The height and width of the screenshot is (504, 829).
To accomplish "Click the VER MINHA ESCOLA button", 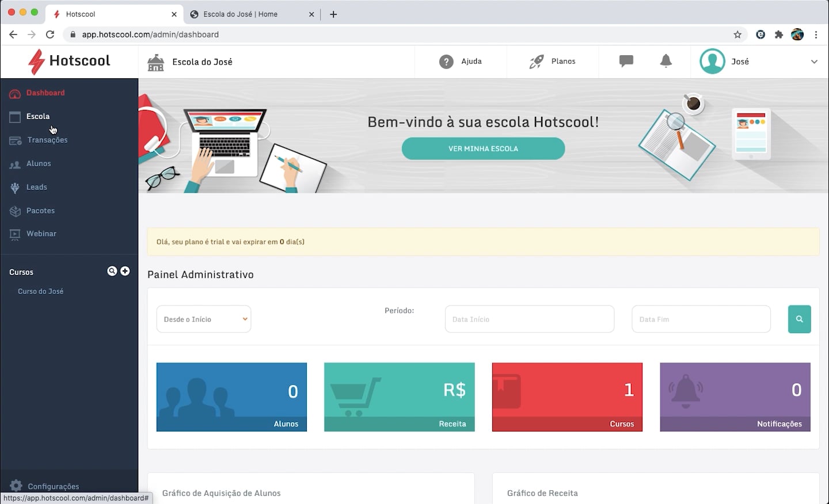I will [x=483, y=148].
